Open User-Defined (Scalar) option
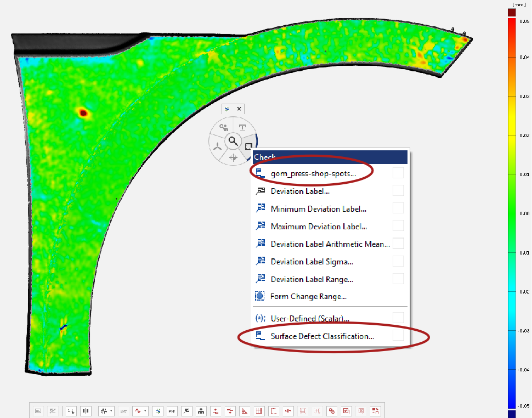This screenshot has width=532, height=418. tap(310, 318)
